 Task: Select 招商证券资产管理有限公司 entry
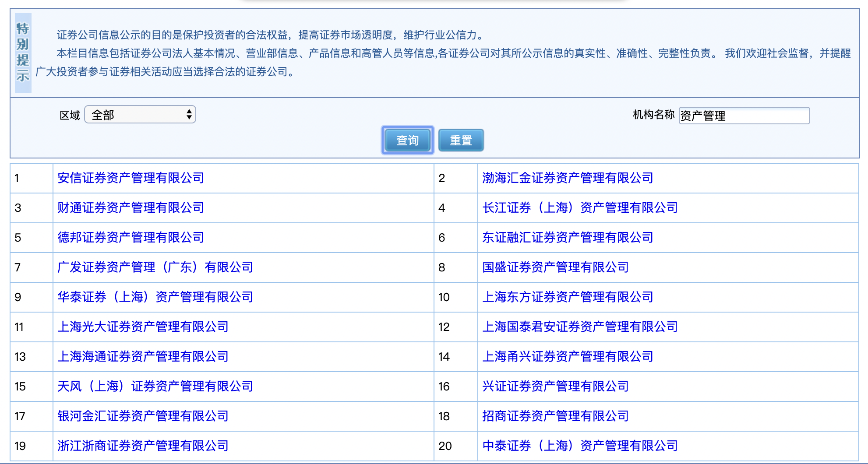(x=555, y=416)
